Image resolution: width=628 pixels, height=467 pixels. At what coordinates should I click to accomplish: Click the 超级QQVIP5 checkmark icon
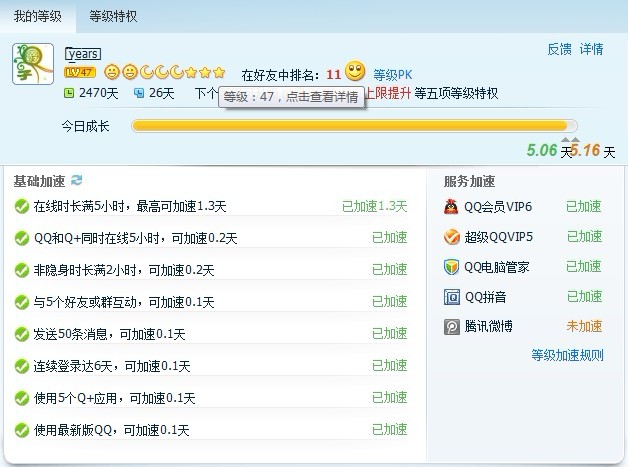[x=451, y=237]
